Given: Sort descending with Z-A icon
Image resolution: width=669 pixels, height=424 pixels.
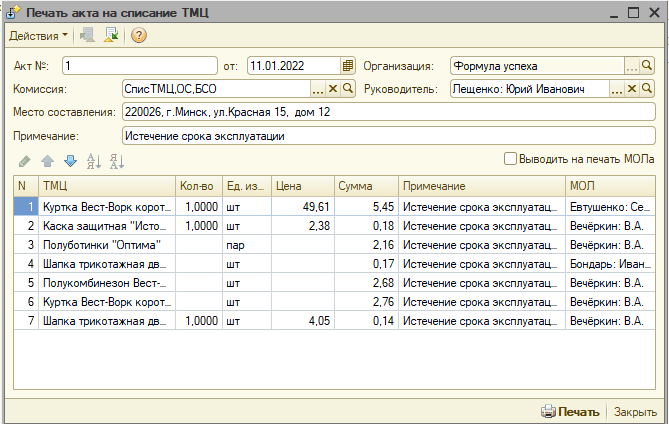Looking at the screenshot, I should [x=117, y=161].
